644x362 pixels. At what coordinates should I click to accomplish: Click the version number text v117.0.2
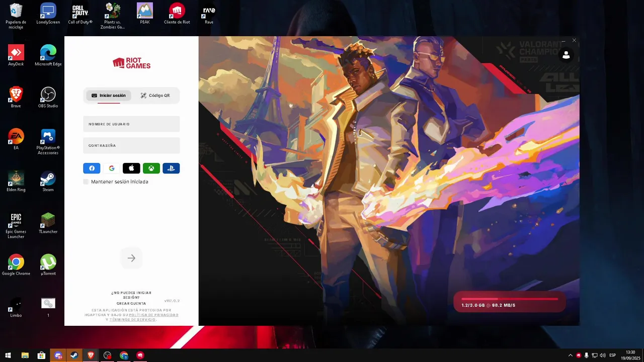click(172, 301)
